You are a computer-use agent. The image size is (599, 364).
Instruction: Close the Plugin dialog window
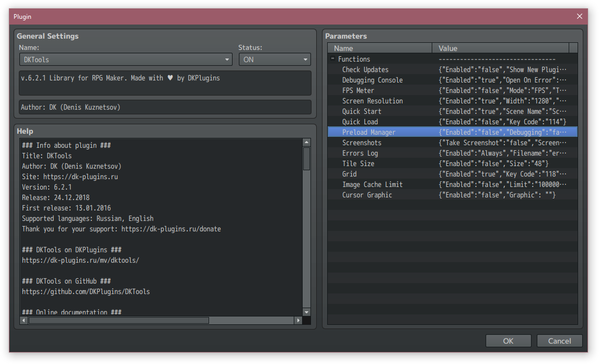[580, 16]
